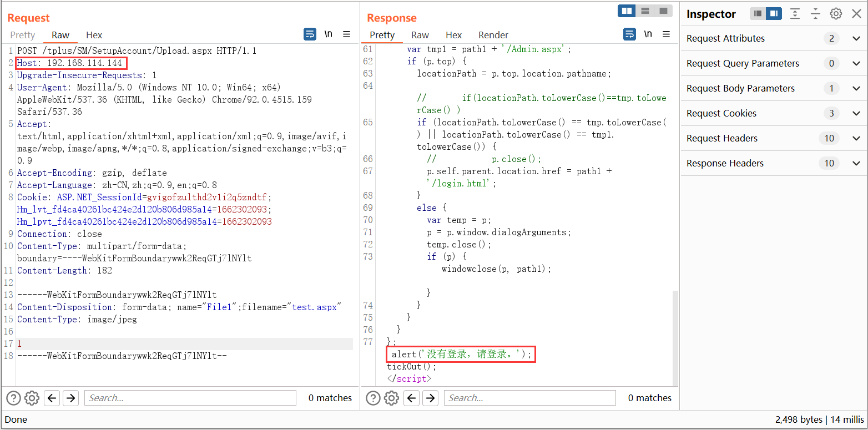868x430 pixels.
Task: Open Response panel hamburger menu
Action: click(667, 34)
